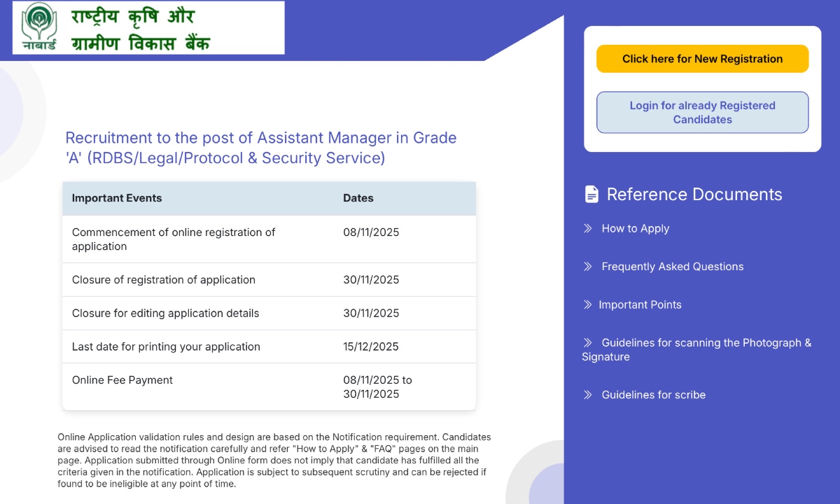The height and width of the screenshot is (504, 840).
Task: Expand the Important Points reference entry
Action: (640, 304)
